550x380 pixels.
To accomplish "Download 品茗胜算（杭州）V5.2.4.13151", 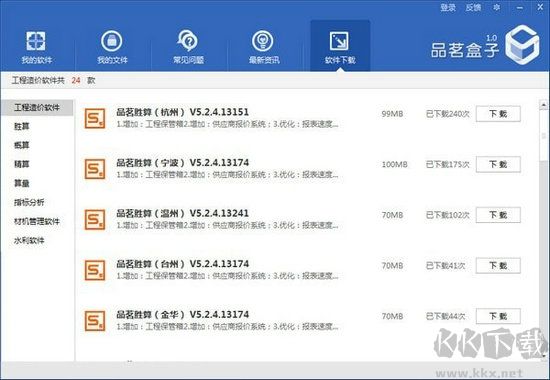I will coord(498,114).
